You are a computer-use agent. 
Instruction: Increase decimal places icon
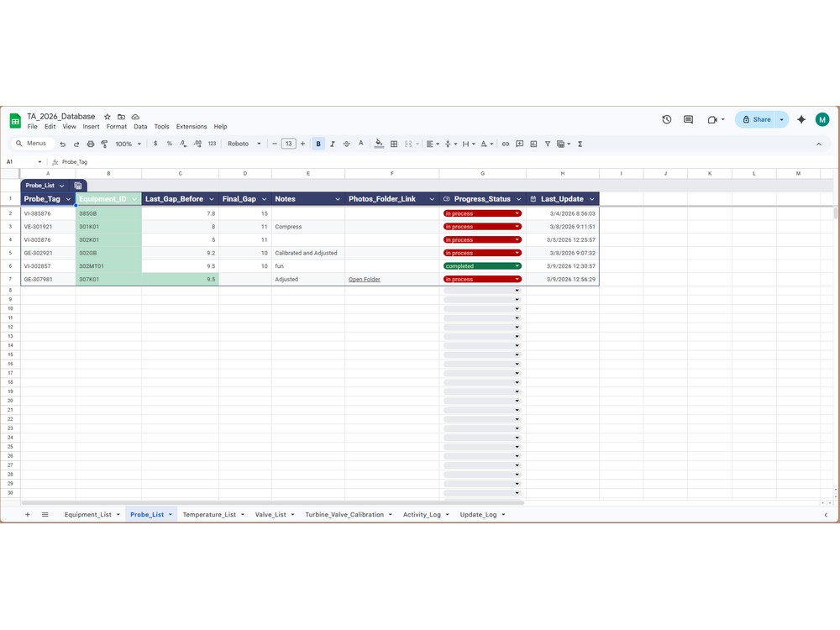point(197,144)
